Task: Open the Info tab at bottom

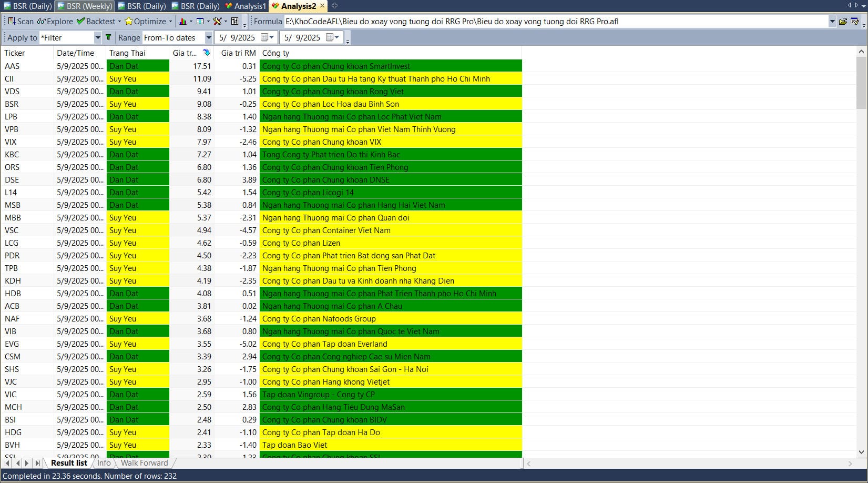Action: coord(104,463)
